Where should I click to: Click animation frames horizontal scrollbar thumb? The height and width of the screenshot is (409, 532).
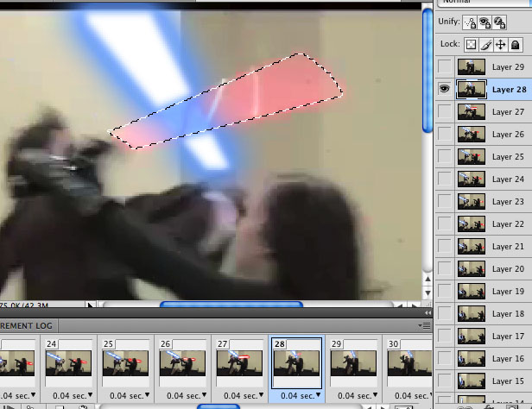coord(218,406)
